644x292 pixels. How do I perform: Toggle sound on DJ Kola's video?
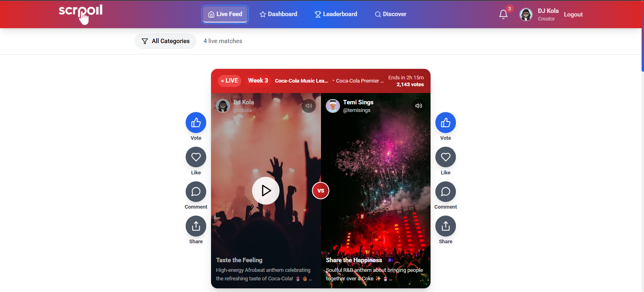(309, 106)
